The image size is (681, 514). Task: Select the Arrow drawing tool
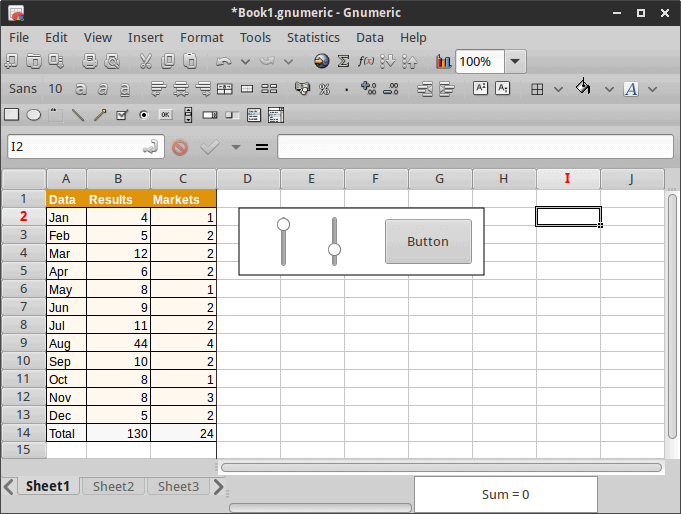(x=100, y=115)
